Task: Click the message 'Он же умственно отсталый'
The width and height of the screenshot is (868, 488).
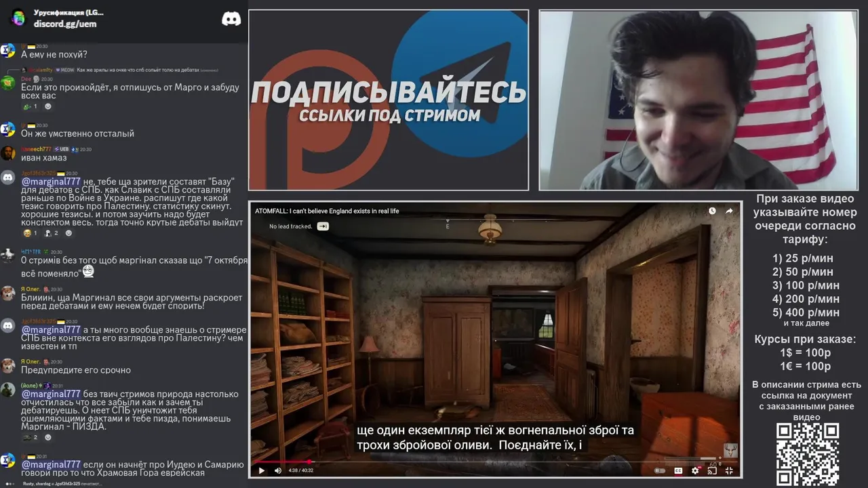Action: 77,134
